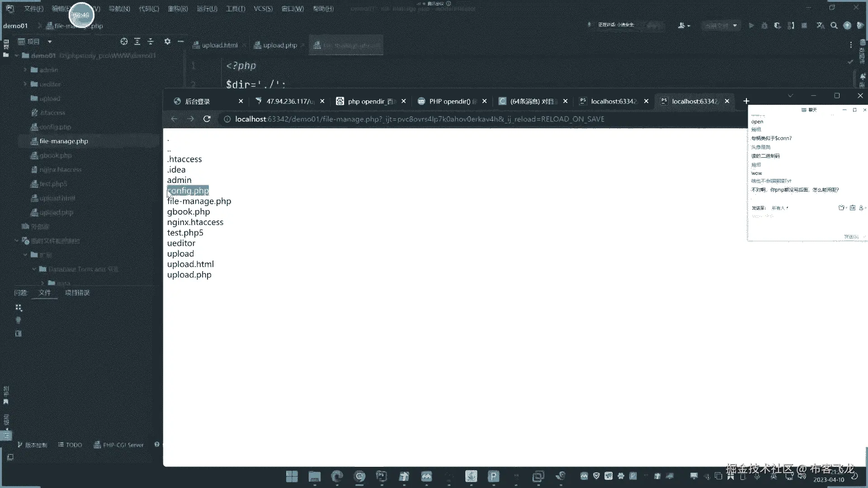
Task: Click the Run play icon in IDE toolbar
Action: pos(751,26)
